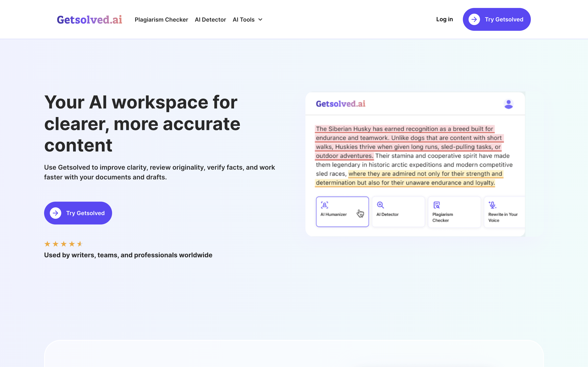Click arrow icon in header Try Getsolved button
The width and height of the screenshot is (588, 367).
[474, 19]
